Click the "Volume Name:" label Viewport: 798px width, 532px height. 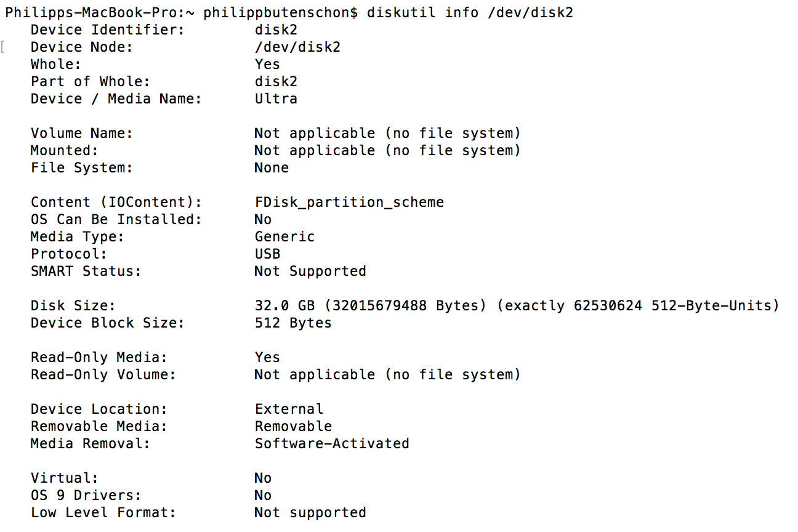[81, 133]
